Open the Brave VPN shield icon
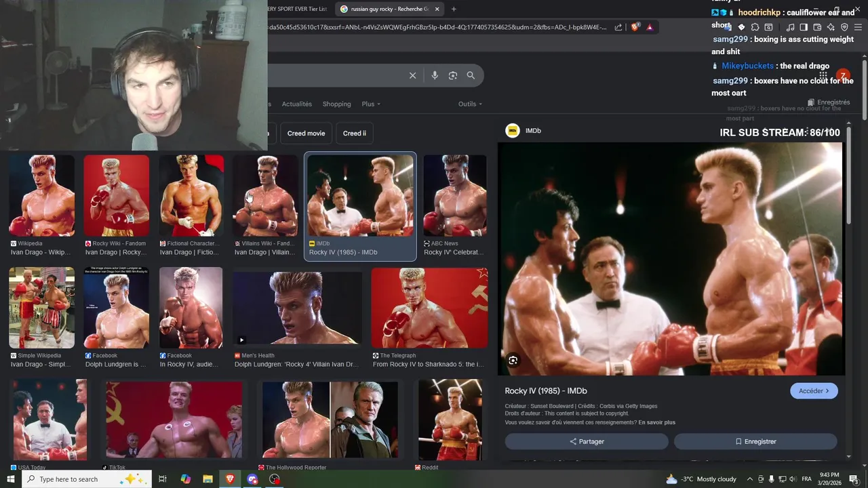This screenshot has height=488, width=868. click(x=844, y=27)
